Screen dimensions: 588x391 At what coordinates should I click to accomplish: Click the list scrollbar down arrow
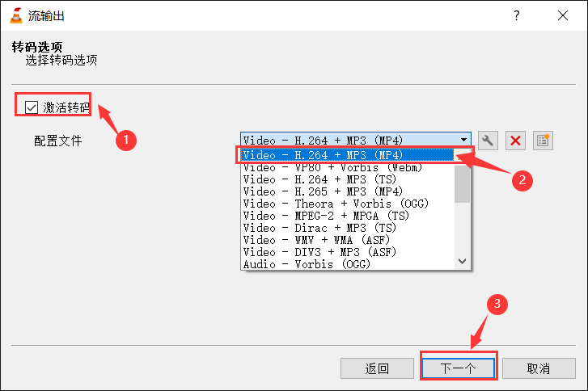coord(462,261)
